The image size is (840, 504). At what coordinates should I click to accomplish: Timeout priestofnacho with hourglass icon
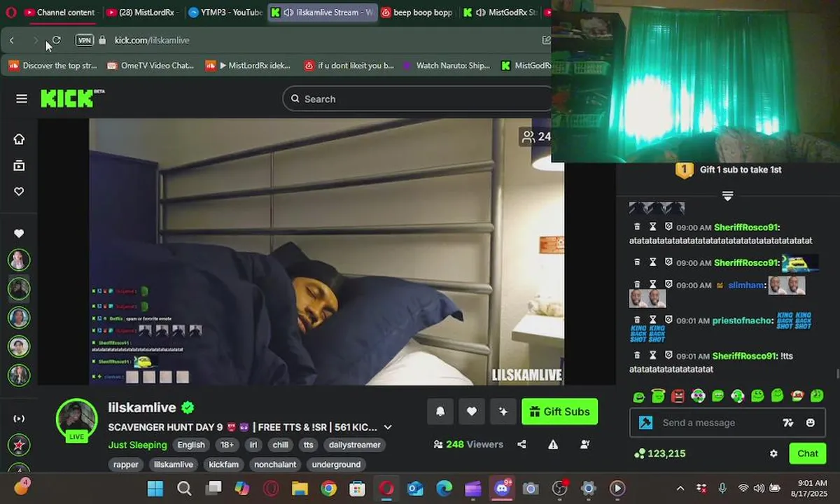(x=653, y=320)
